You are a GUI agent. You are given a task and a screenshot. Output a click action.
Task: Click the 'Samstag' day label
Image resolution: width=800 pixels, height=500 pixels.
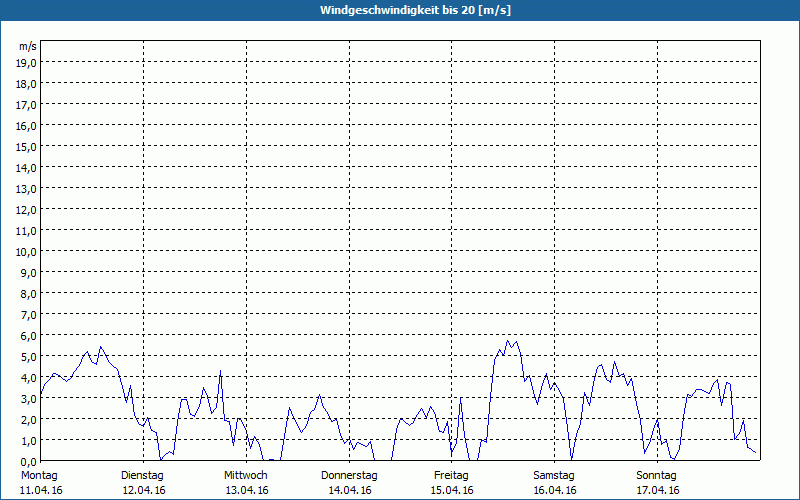[x=554, y=476]
